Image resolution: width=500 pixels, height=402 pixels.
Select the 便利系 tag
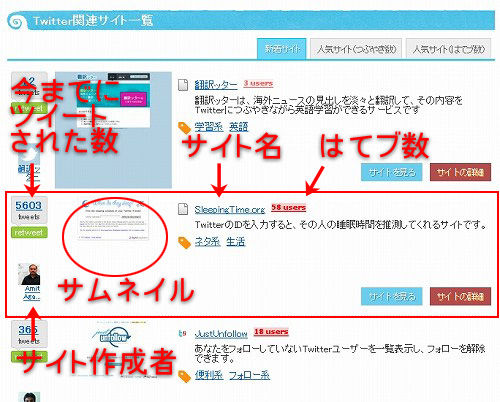(x=209, y=375)
